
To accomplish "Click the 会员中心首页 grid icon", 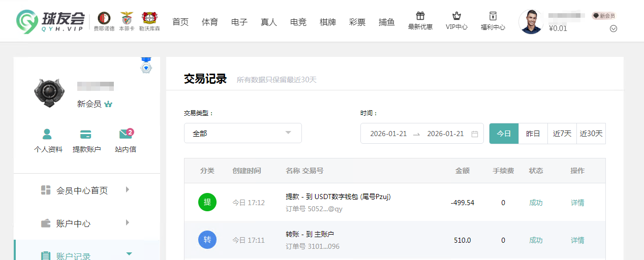I will coord(46,190).
